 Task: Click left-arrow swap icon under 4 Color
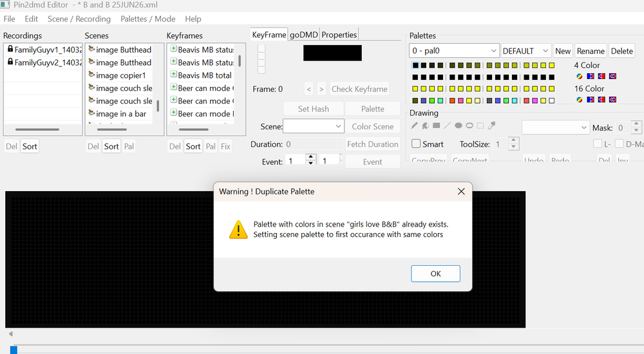[601, 77]
